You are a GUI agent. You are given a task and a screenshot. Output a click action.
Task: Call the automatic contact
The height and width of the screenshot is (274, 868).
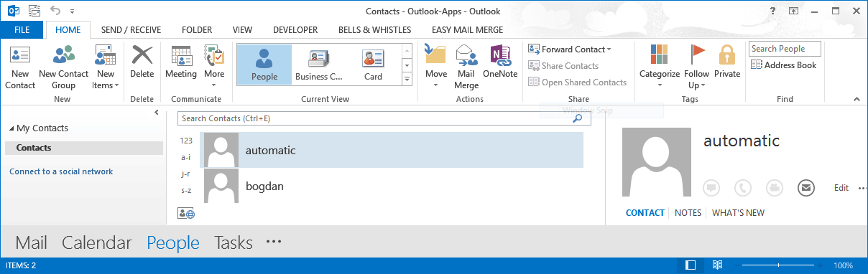tap(743, 188)
